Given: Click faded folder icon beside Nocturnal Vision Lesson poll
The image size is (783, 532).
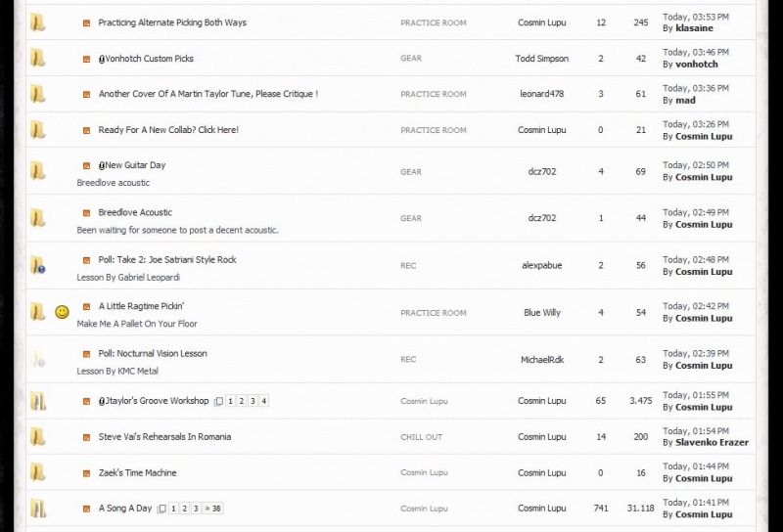Looking at the screenshot, I should tap(38, 359).
